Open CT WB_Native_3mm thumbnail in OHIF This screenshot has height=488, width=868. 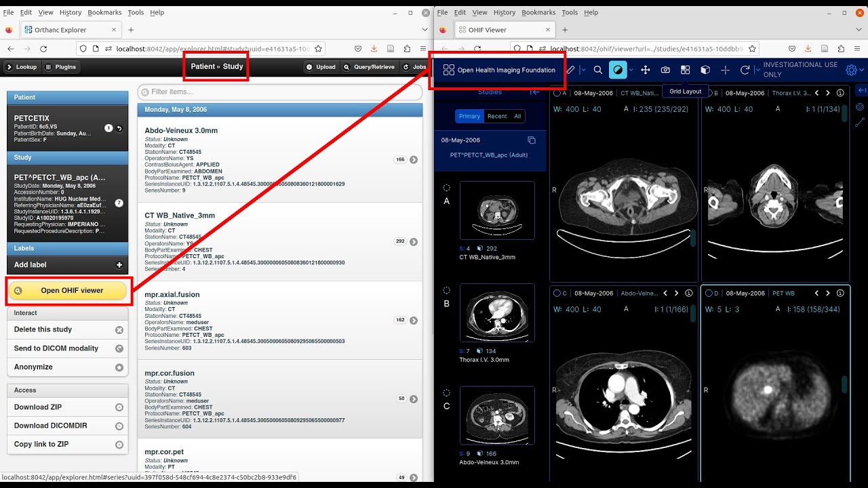[497, 210]
